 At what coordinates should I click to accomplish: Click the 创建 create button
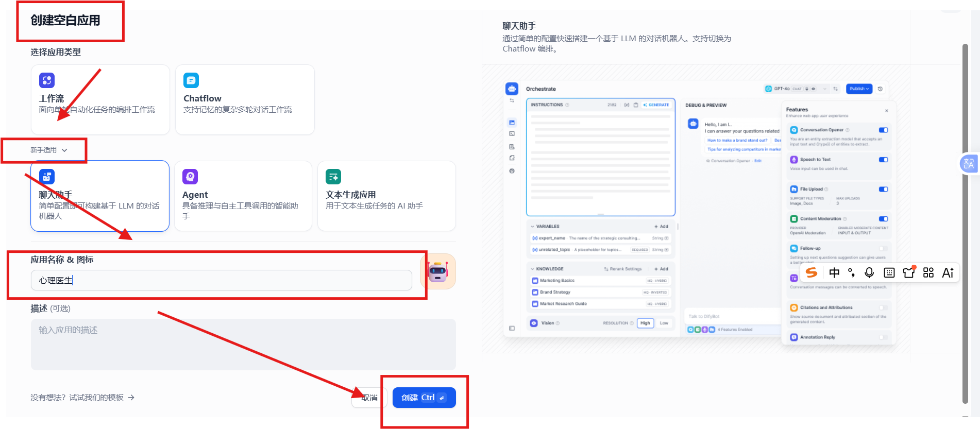click(424, 398)
